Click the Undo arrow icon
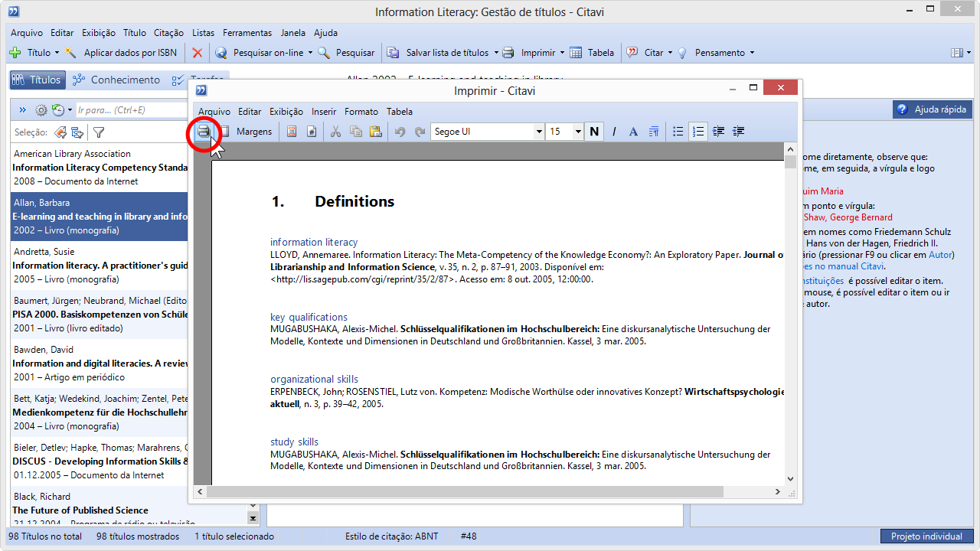Image resolution: width=980 pixels, height=551 pixels. [400, 132]
